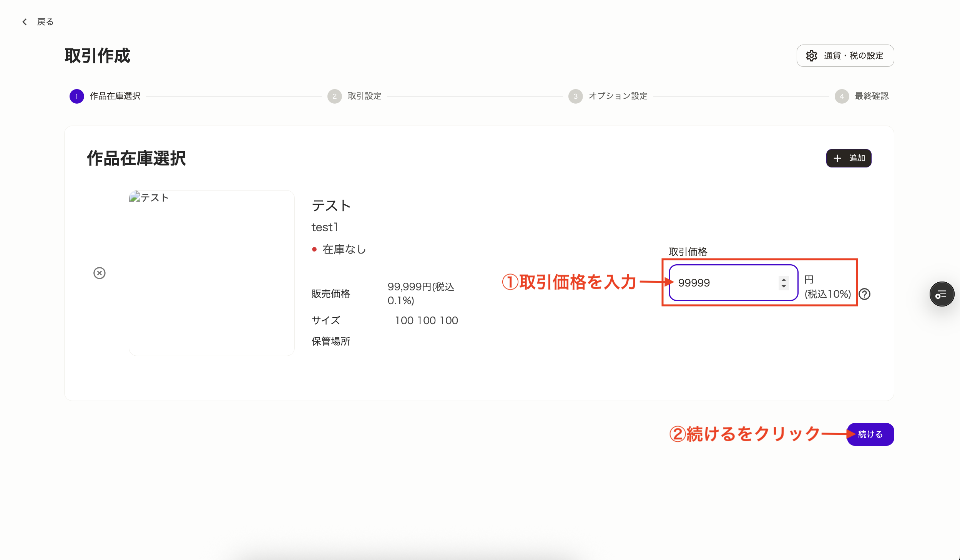Click the 保管場所 label

pyautogui.click(x=331, y=341)
